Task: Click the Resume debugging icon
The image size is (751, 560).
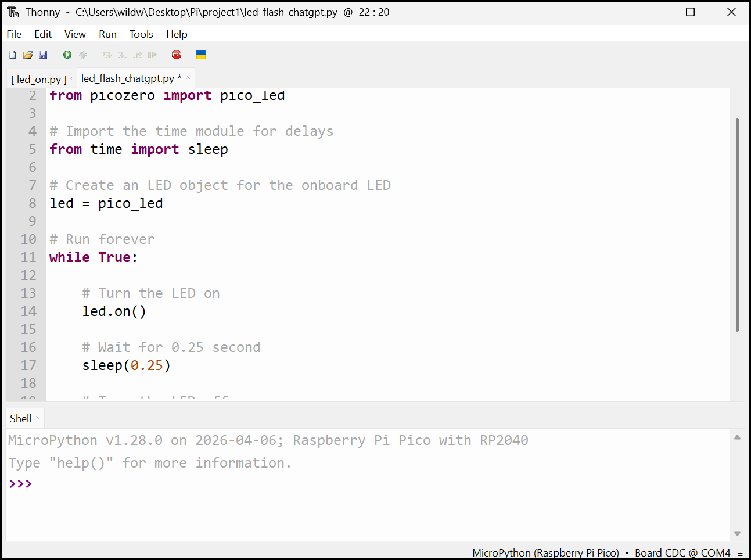Action: (x=152, y=55)
